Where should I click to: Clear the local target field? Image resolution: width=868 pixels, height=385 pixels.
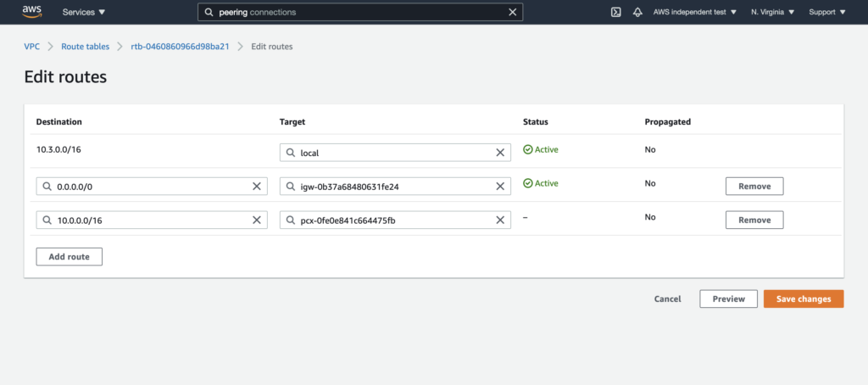click(x=500, y=153)
